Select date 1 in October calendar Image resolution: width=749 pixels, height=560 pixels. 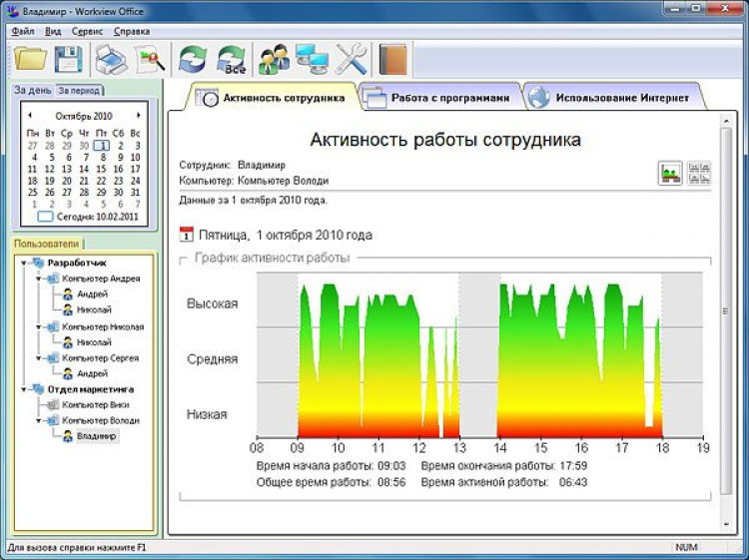tap(102, 145)
